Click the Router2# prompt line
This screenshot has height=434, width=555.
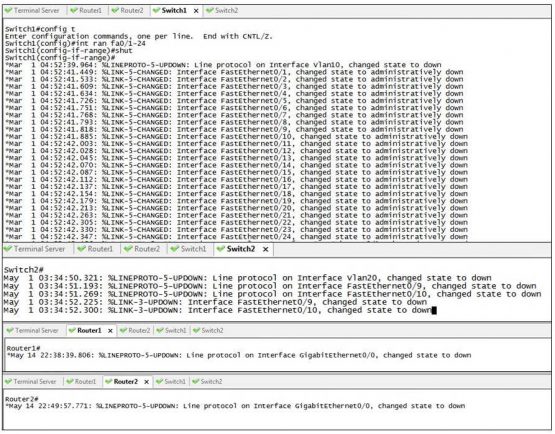click(x=22, y=399)
